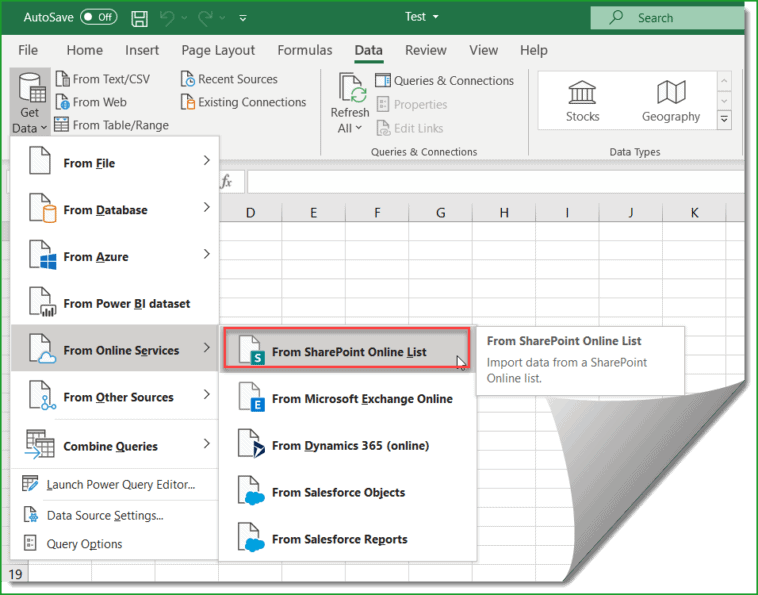Expand the Data Types gallery More arrow
This screenshot has height=595, width=758.
(x=724, y=119)
